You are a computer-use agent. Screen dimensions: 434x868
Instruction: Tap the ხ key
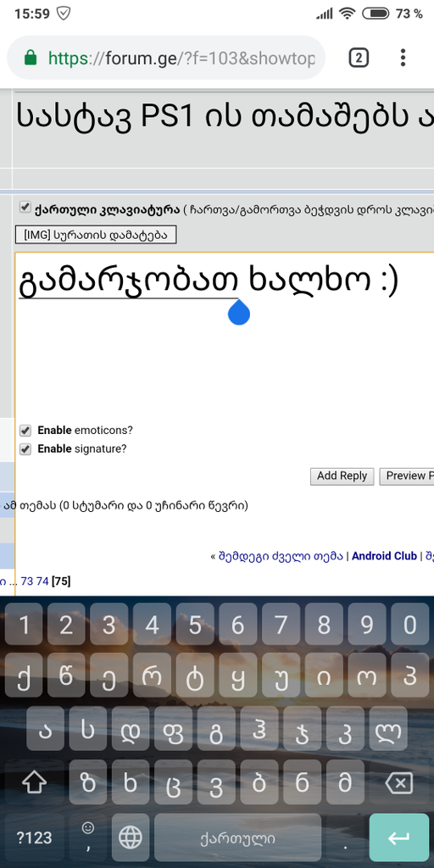point(131,782)
